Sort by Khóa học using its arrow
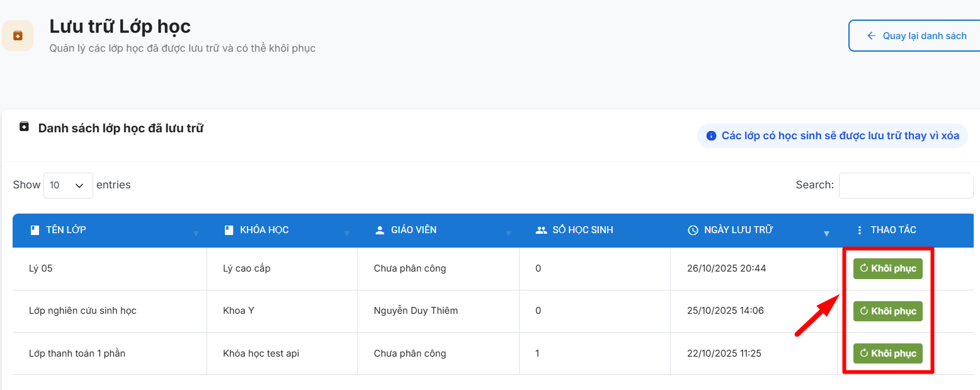 click(346, 234)
